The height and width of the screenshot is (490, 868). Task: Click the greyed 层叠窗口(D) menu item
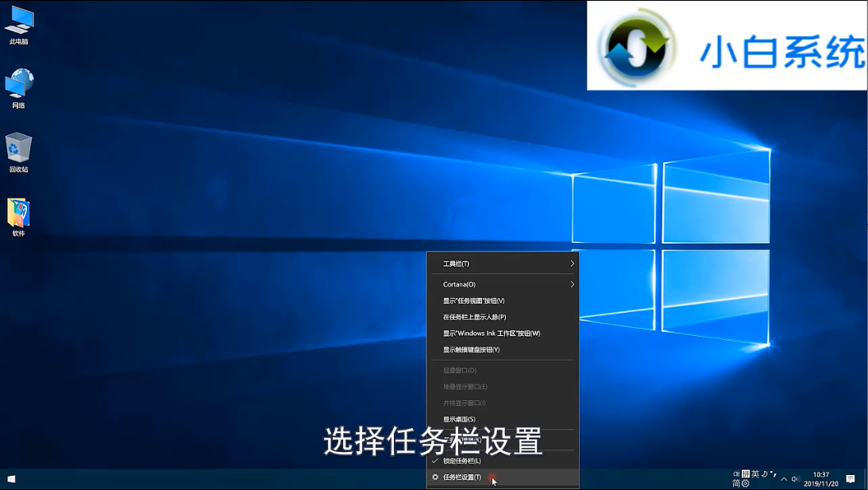(503, 370)
